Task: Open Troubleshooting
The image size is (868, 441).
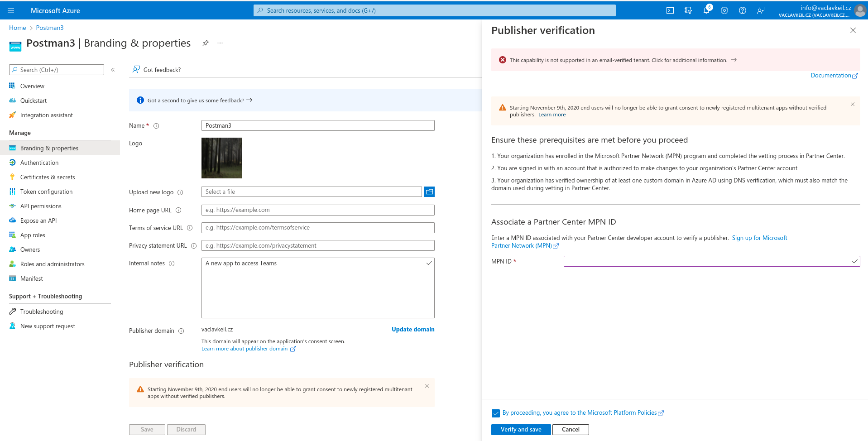Action: (42, 312)
